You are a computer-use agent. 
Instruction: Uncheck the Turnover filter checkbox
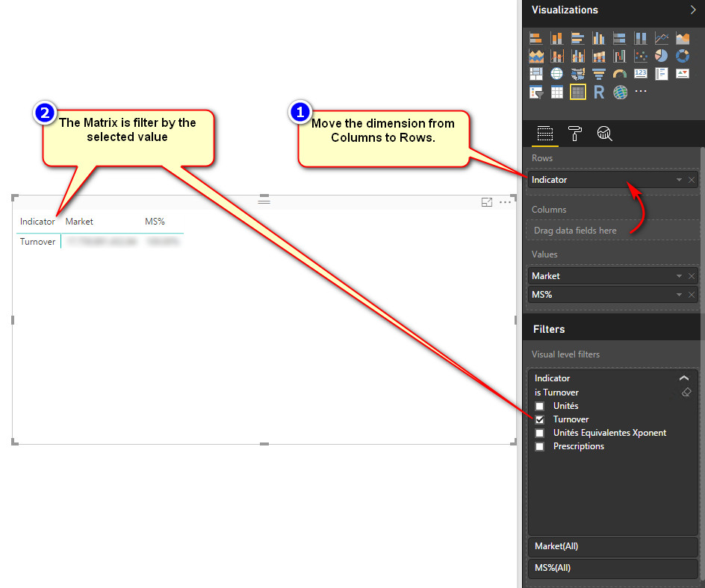[x=539, y=419]
